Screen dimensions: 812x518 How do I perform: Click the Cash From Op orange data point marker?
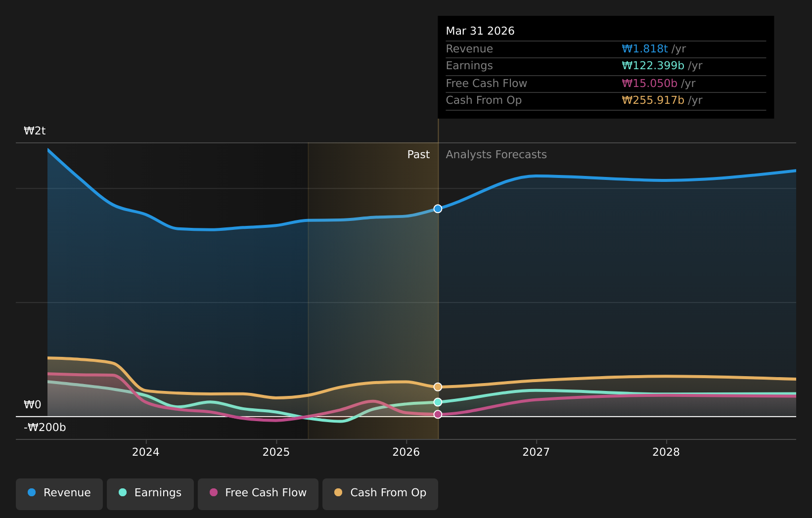point(438,387)
